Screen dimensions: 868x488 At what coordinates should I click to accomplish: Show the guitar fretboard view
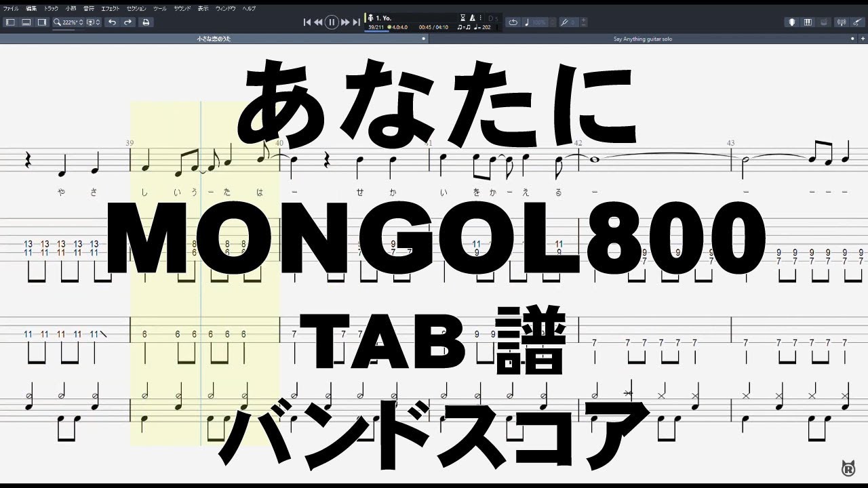click(x=792, y=22)
